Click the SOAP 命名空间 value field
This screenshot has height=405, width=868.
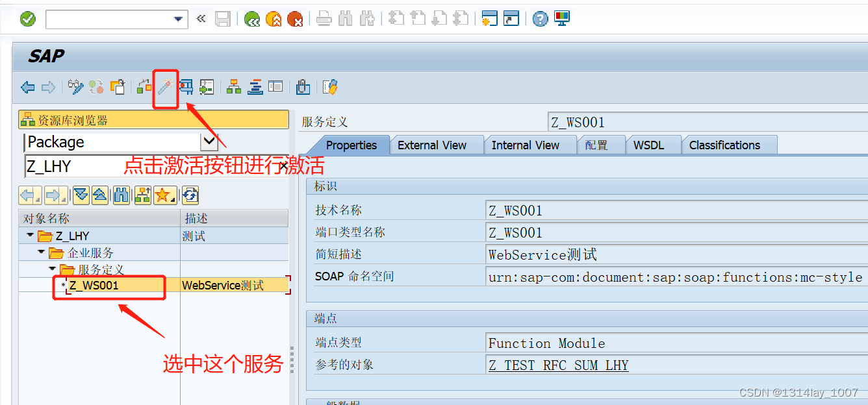click(x=677, y=276)
